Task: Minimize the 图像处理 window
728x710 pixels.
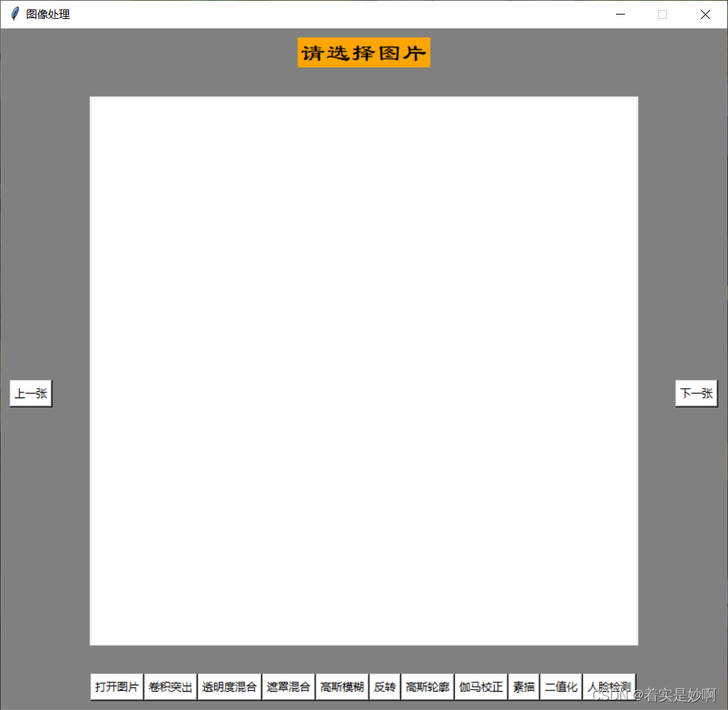Action: click(620, 15)
